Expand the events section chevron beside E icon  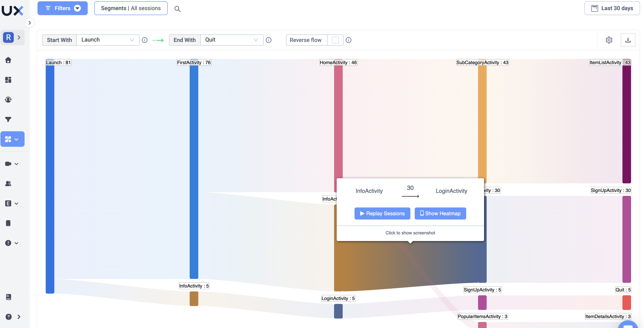click(x=17, y=203)
